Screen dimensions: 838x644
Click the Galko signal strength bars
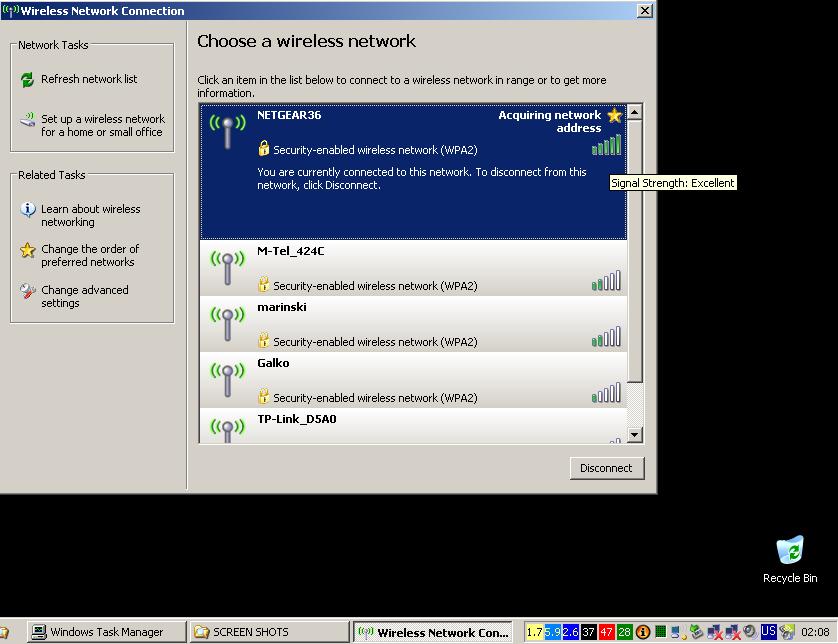606,393
